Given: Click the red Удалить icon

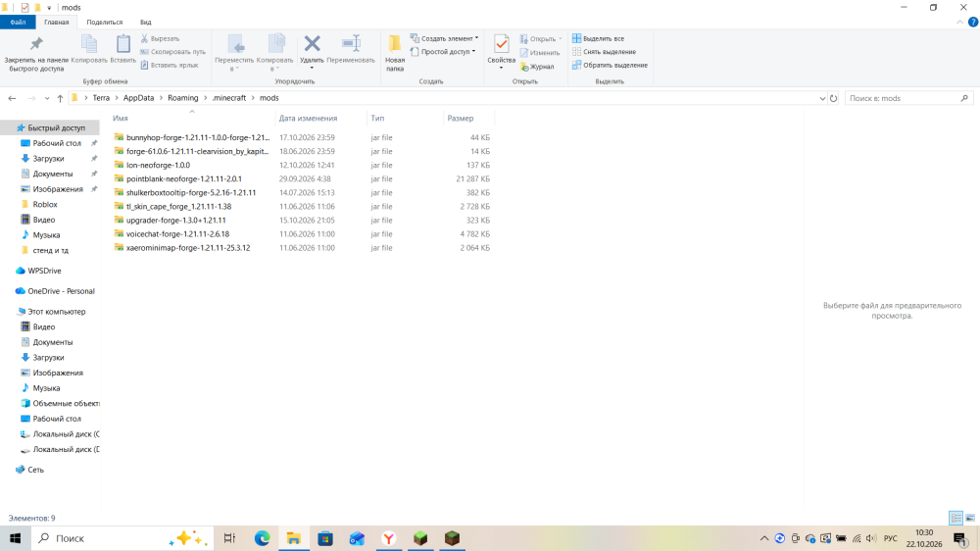Looking at the screenshot, I should [312, 44].
